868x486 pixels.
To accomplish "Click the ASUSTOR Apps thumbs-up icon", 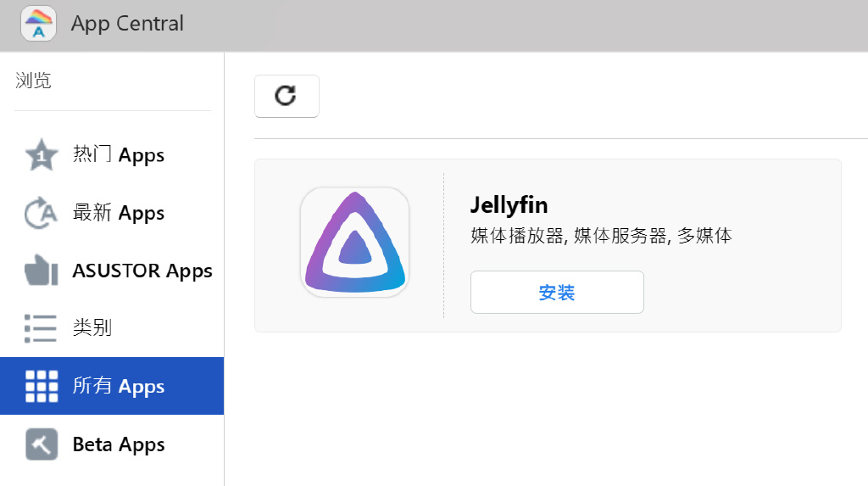I will [41, 271].
